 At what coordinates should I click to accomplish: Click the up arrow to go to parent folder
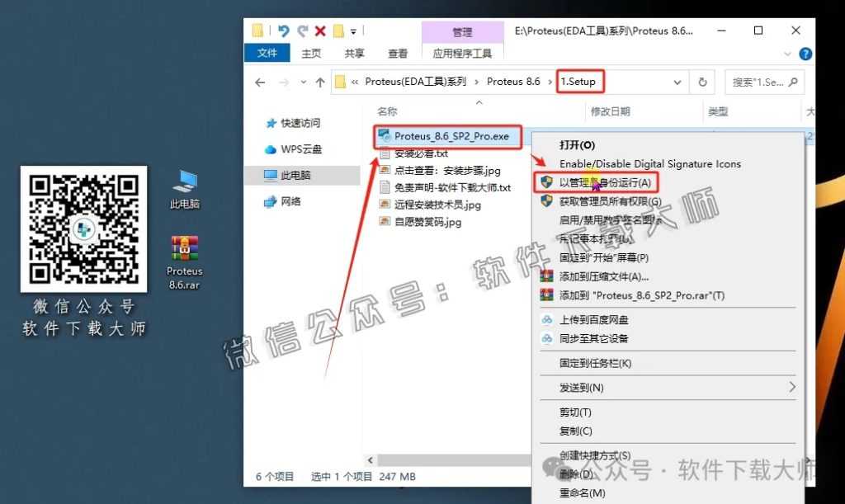pyautogui.click(x=320, y=82)
